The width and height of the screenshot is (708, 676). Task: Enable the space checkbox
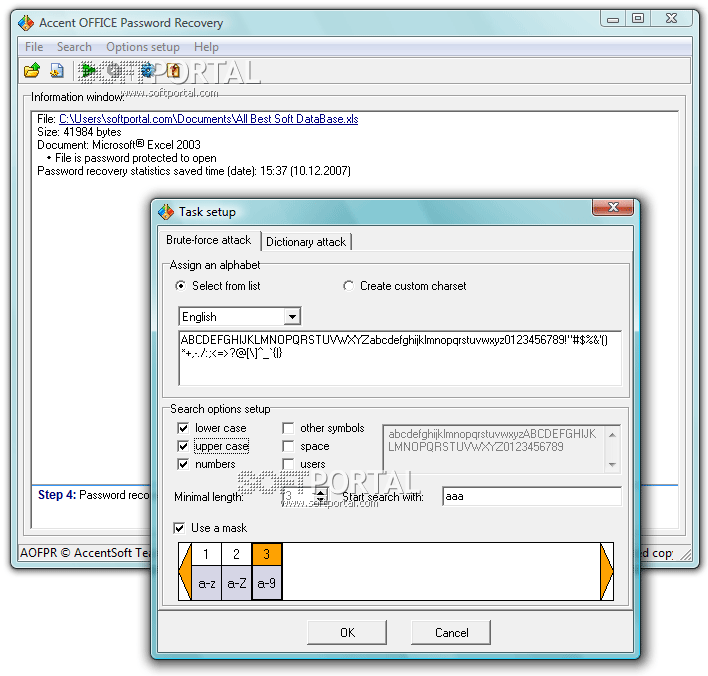tap(288, 446)
